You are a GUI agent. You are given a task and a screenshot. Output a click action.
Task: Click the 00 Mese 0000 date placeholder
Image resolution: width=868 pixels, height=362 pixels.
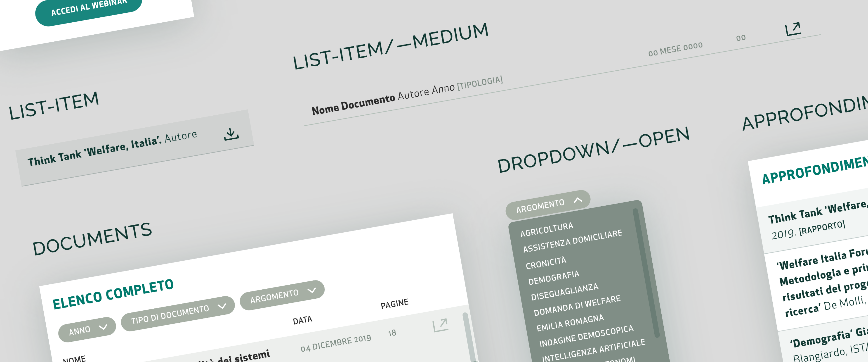(x=675, y=49)
